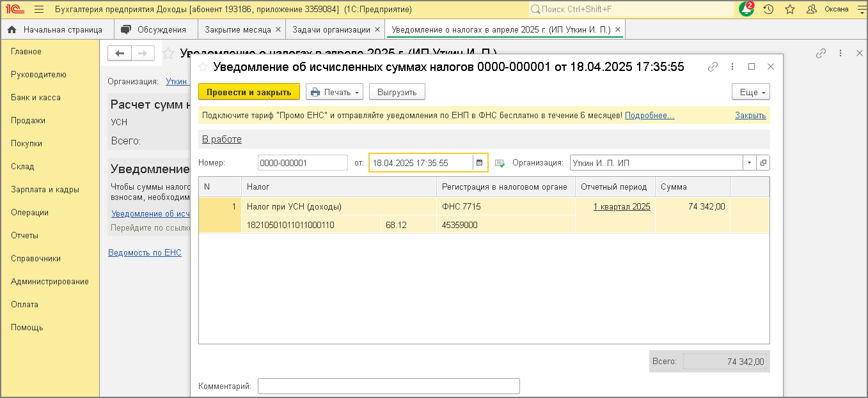Open the main menu hamburger icon
Viewport: 868px width, 398px height.
point(39,10)
